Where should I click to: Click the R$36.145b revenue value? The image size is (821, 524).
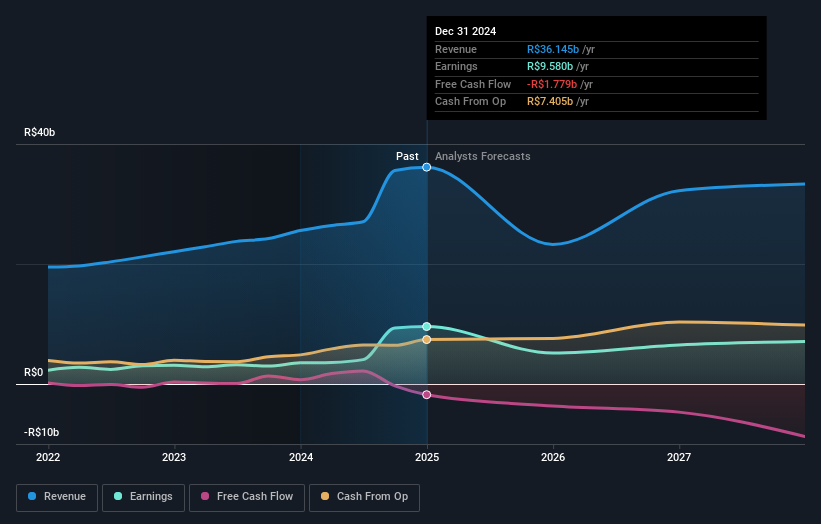point(553,49)
